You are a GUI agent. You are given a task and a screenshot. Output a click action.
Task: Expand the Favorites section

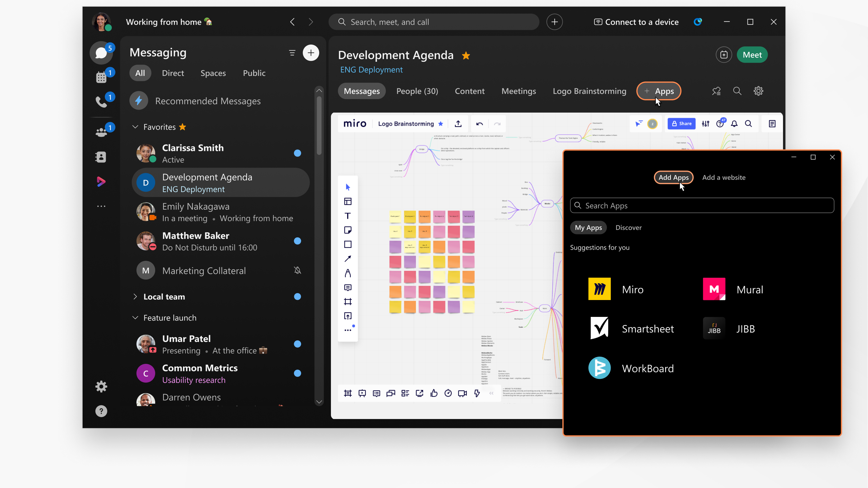[x=135, y=126]
